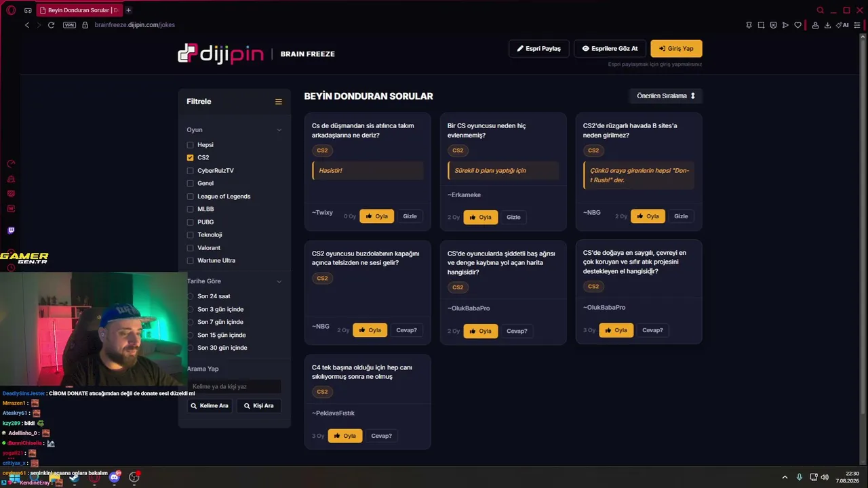This screenshot has height=488, width=868.
Task: Click the CS2 tag on the rüzgarlı havada joke
Action: (593, 150)
